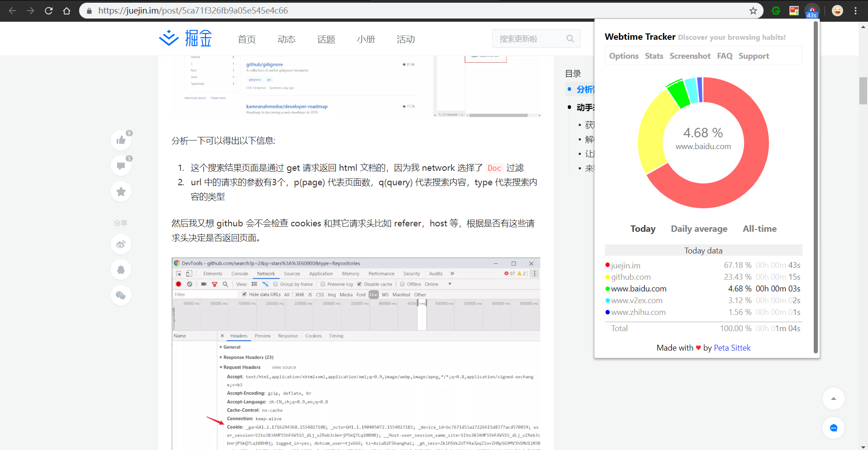
Task: Click the 67.18 % value
Action: coord(737,265)
